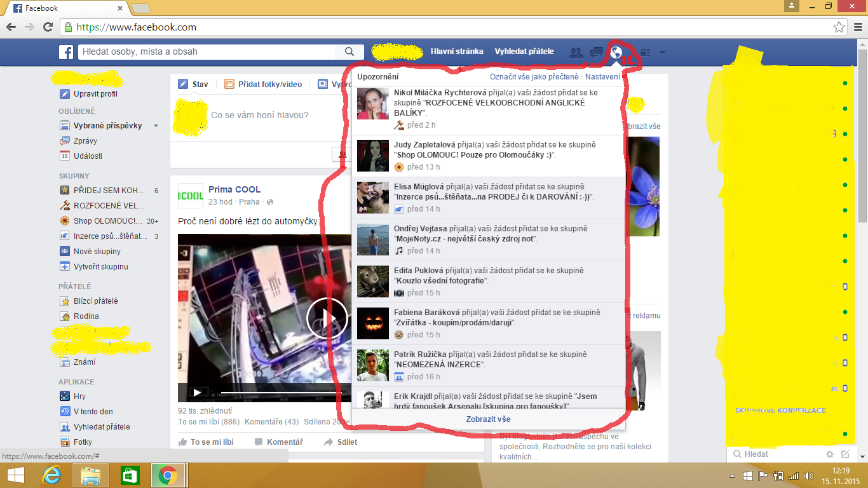Click 'To se mi líbí' on post
This screenshot has width=868, height=488.
click(206, 442)
